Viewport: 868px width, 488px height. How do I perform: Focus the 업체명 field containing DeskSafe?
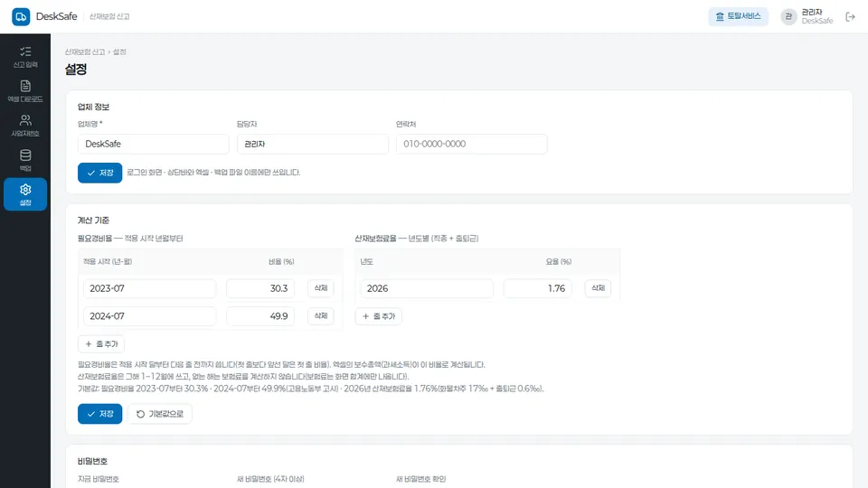point(154,144)
